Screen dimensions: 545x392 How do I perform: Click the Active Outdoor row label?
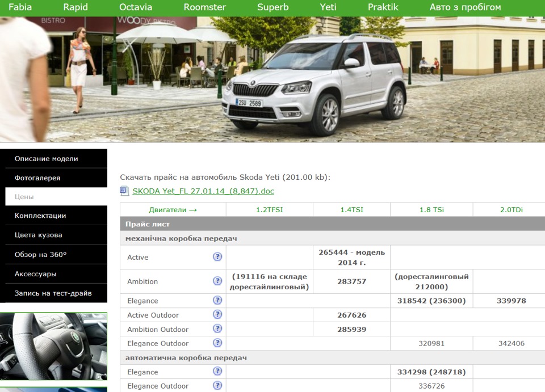point(153,315)
